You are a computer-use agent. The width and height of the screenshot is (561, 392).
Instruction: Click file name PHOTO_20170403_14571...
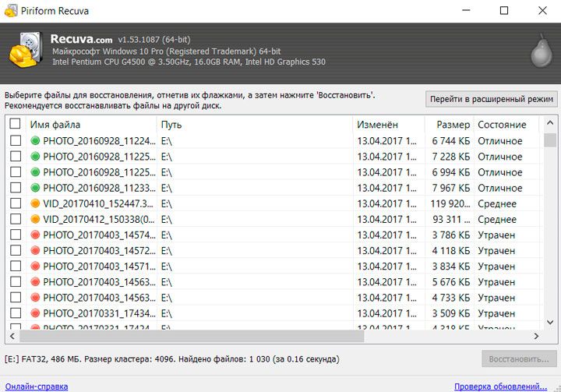100,267
